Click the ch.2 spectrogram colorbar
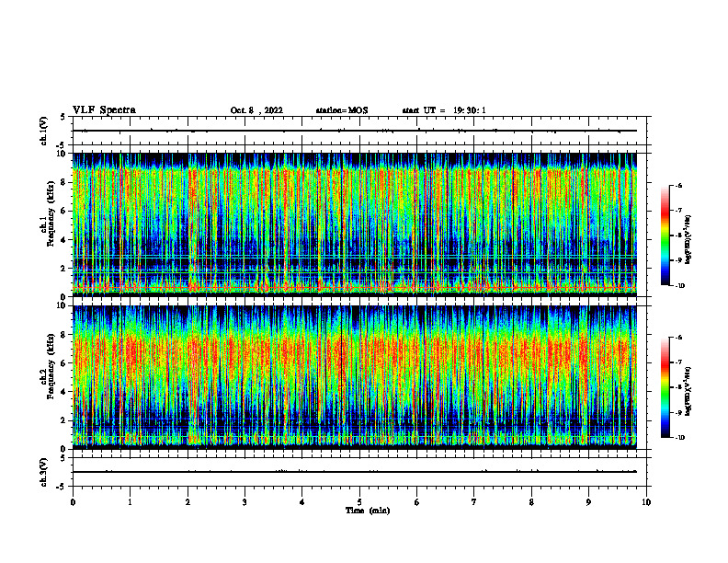This screenshot has width=728, height=563. [665, 387]
